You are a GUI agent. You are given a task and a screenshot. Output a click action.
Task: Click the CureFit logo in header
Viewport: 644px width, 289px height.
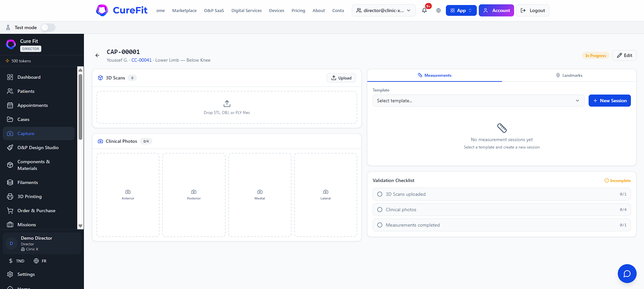122,10
